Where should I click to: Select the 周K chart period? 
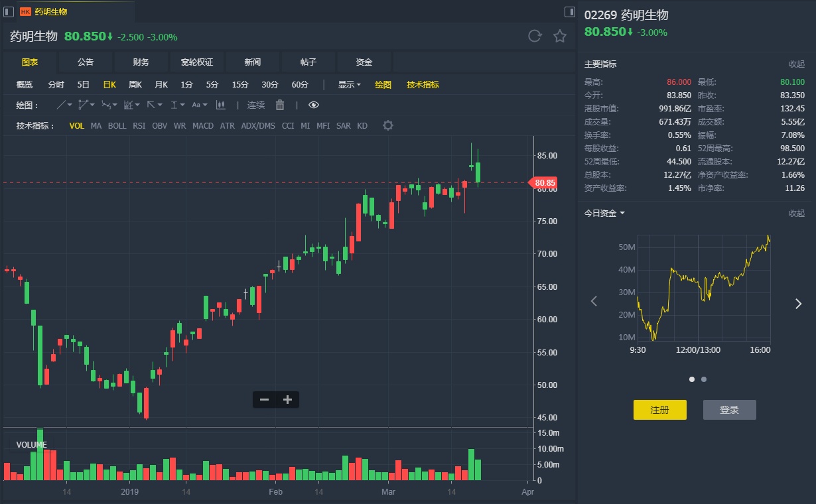tap(135, 84)
